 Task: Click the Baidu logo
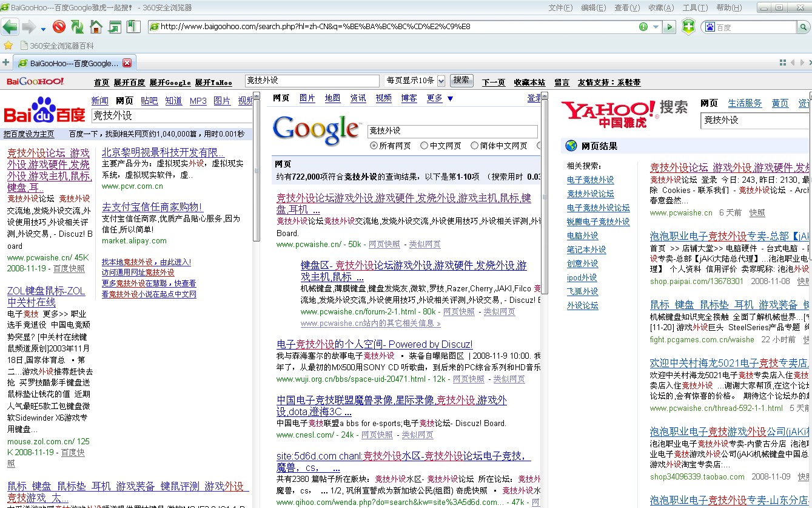[45, 110]
